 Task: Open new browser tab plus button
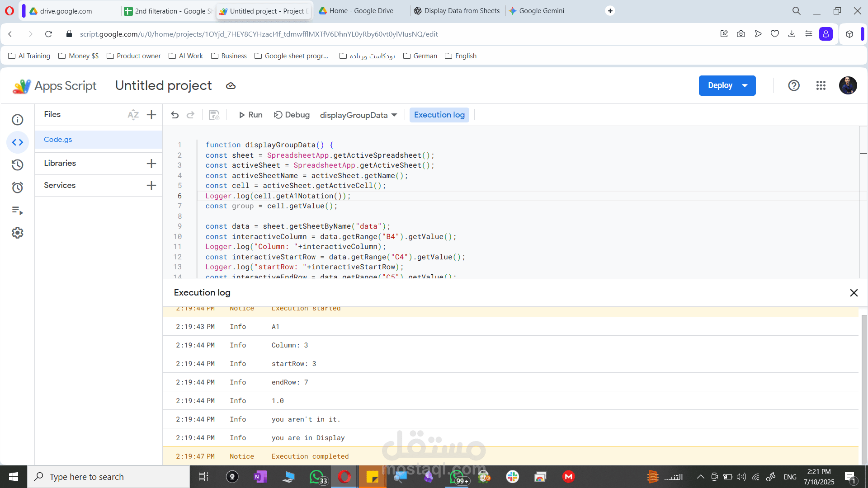pos(610,11)
